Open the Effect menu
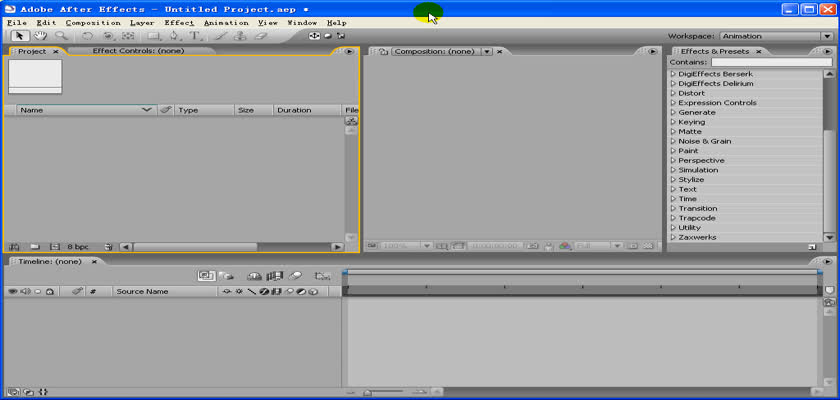 point(179,23)
